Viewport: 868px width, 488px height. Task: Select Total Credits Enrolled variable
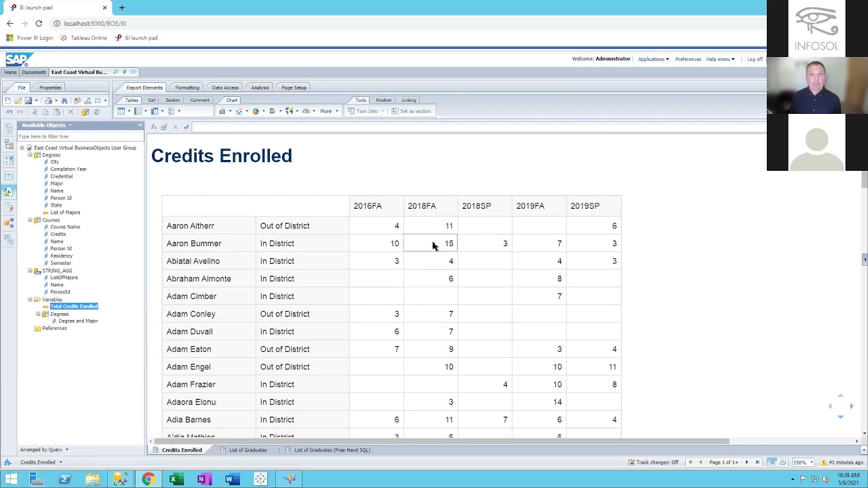pos(74,306)
